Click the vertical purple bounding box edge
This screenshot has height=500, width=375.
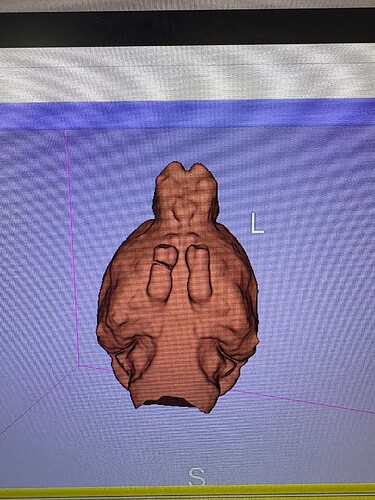point(72,247)
